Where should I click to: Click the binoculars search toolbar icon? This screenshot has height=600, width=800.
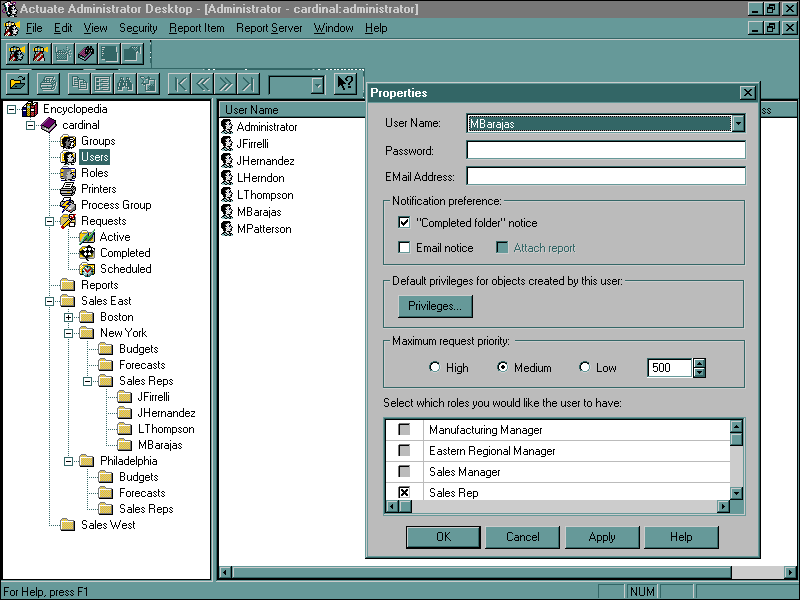(x=125, y=83)
